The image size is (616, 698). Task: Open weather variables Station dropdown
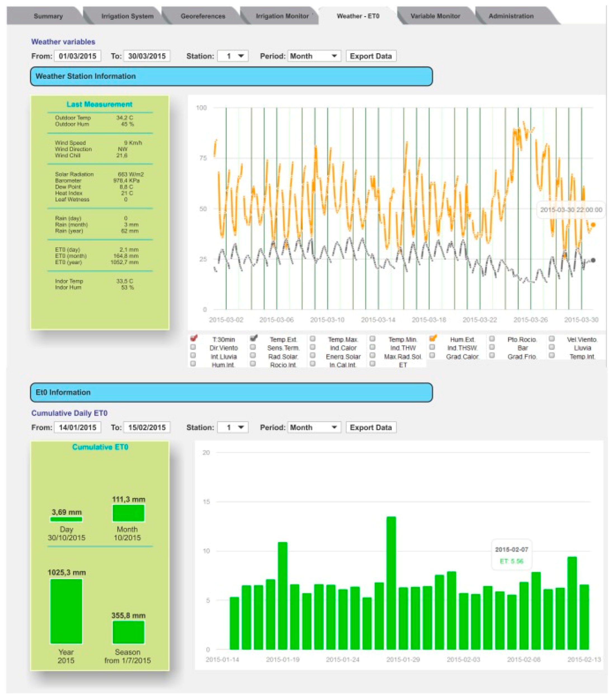click(233, 56)
